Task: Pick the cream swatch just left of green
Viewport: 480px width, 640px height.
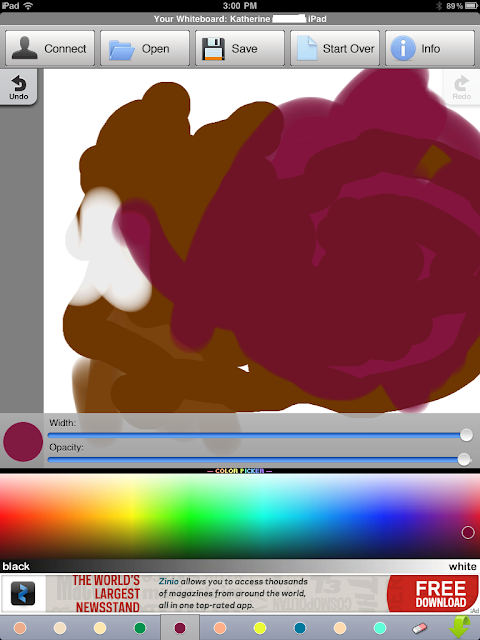Action: (100, 628)
